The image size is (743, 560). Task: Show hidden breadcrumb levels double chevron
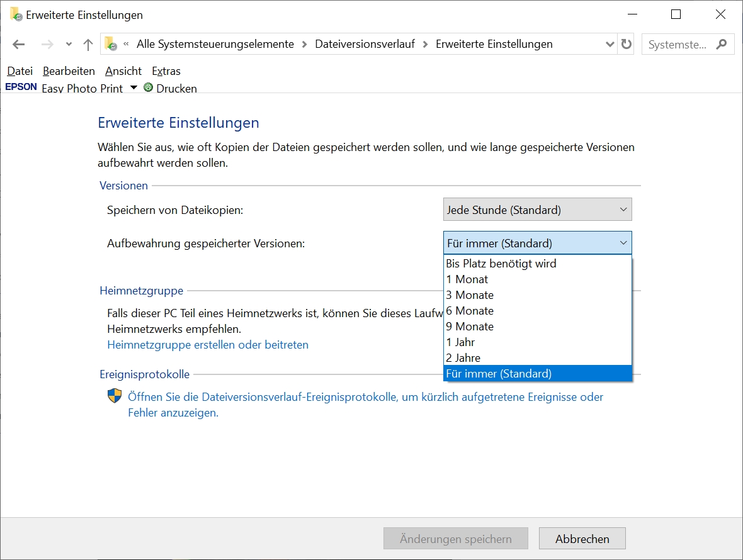click(x=126, y=44)
